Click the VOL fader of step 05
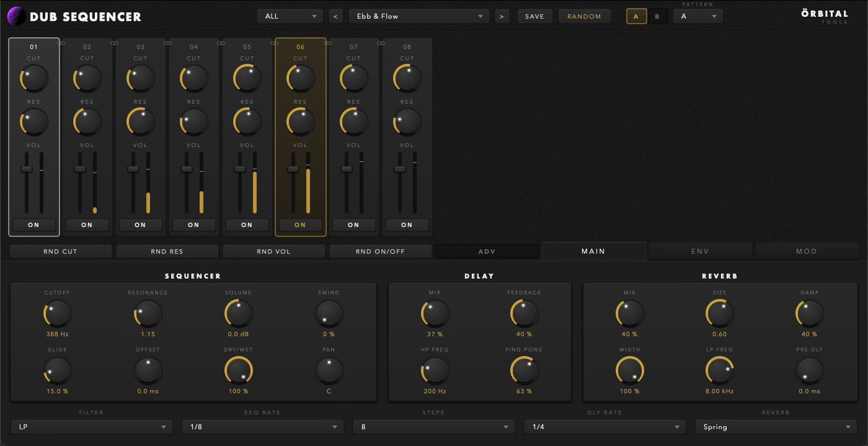This screenshot has height=446, width=868. coord(240,169)
